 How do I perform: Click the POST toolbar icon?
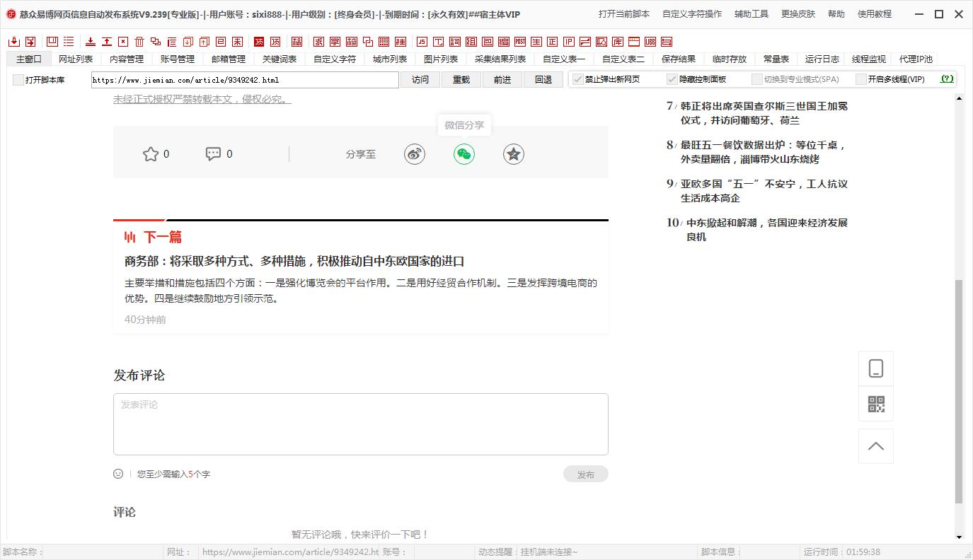coord(519,42)
